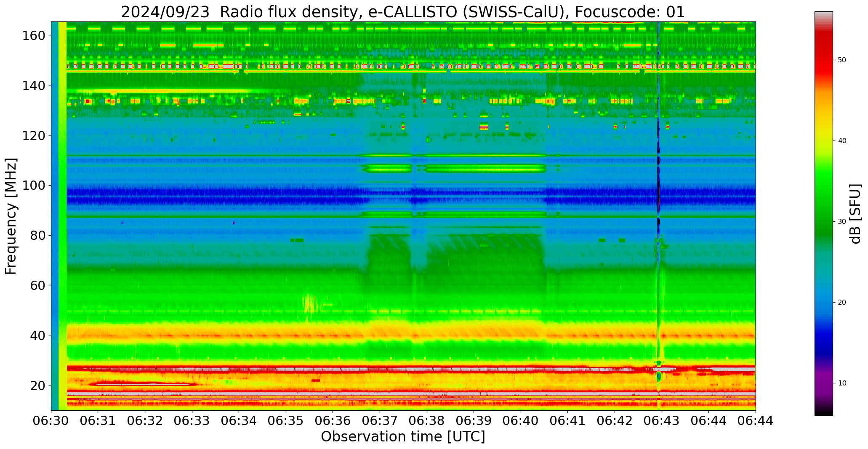Click the 06:38 time tick label

427,420
